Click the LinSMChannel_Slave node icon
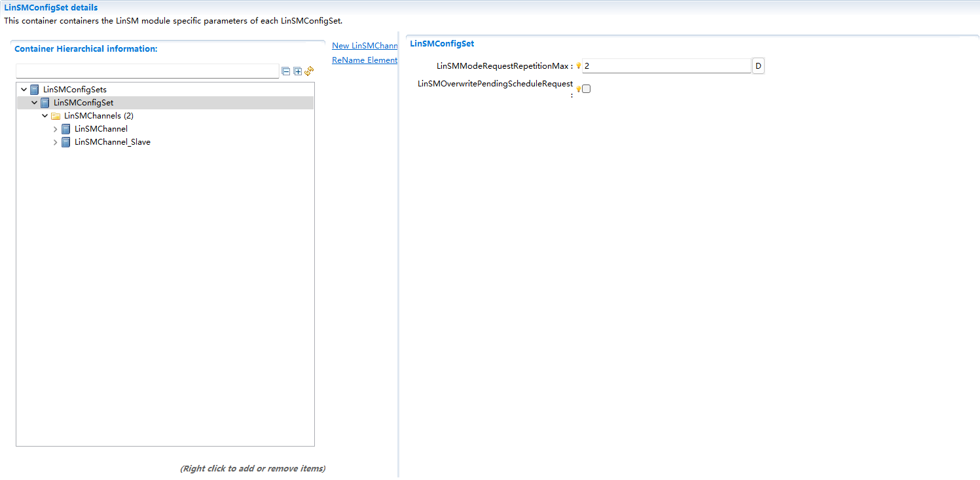 [65, 142]
